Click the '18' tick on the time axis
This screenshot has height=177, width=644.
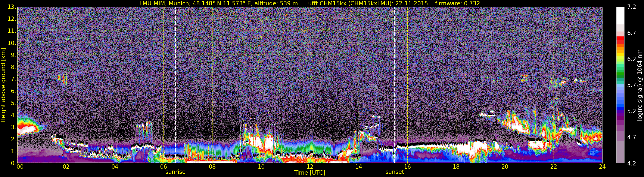(x=456, y=167)
